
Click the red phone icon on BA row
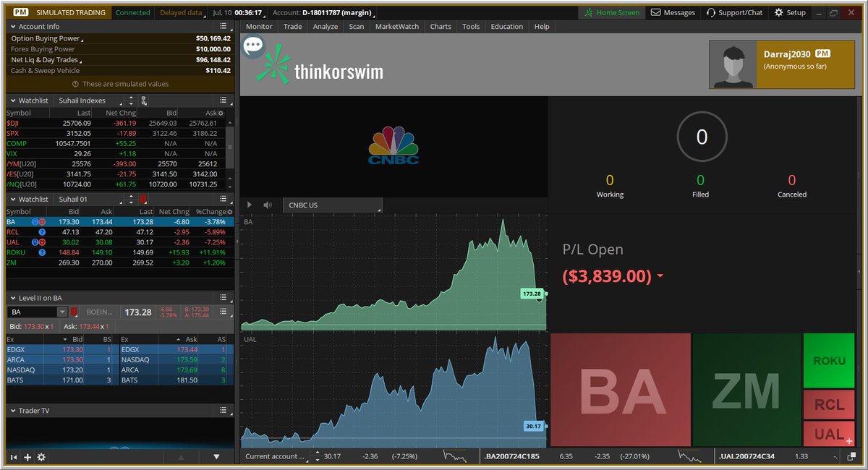tap(42, 222)
